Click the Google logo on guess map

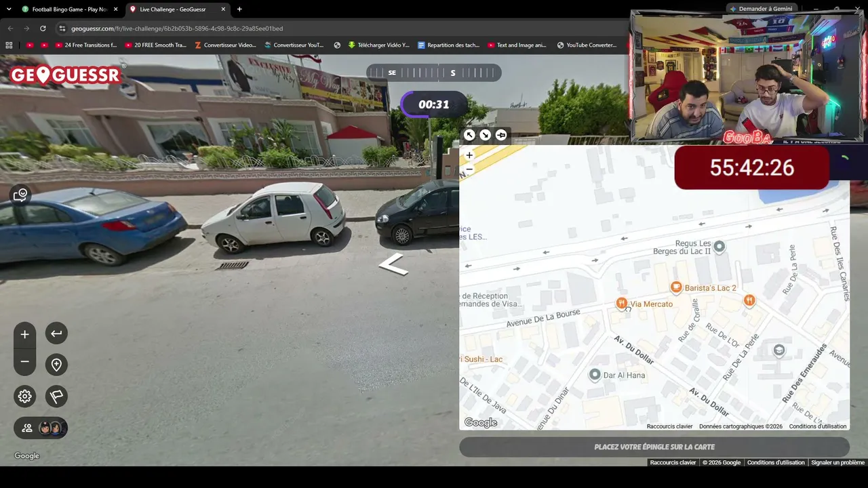click(481, 423)
